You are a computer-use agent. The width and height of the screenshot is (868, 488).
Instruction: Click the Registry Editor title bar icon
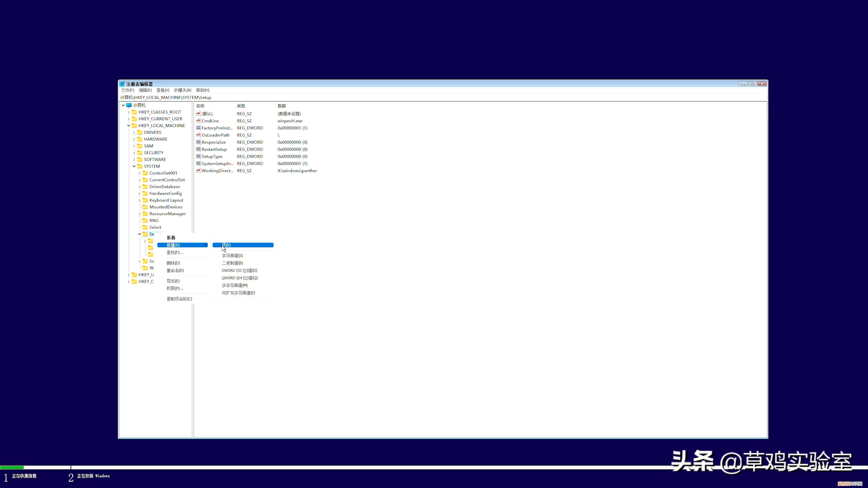(122, 84)
